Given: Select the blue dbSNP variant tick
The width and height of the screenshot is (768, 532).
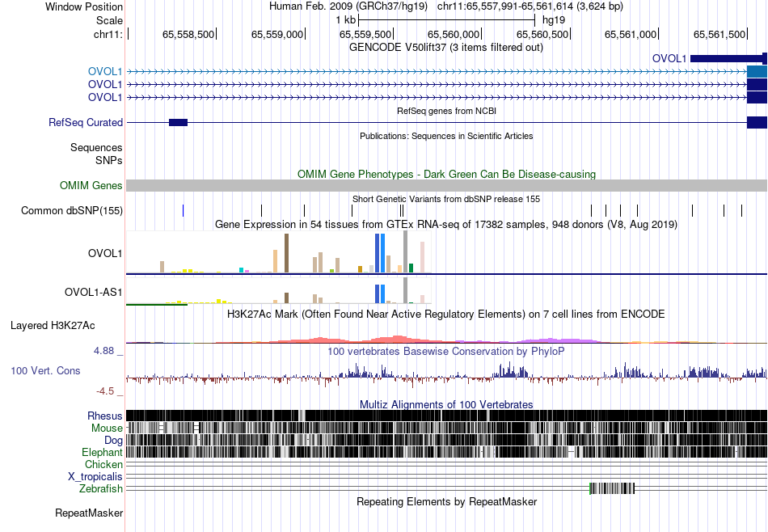Looking at the screenshot, I should pos(184,211).
